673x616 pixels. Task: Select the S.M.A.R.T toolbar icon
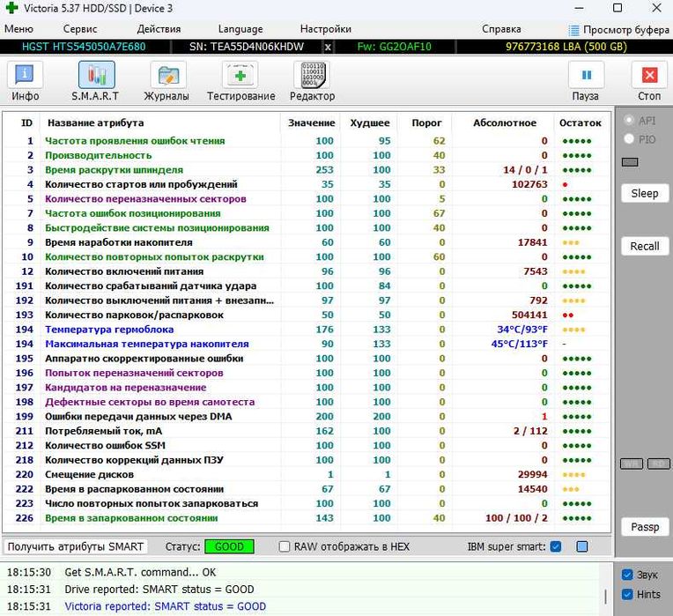[96, 75]
